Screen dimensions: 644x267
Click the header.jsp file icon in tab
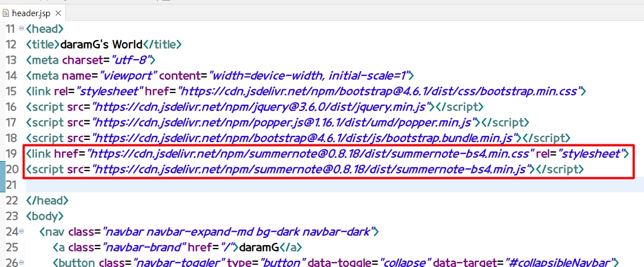tap(6, 13)
